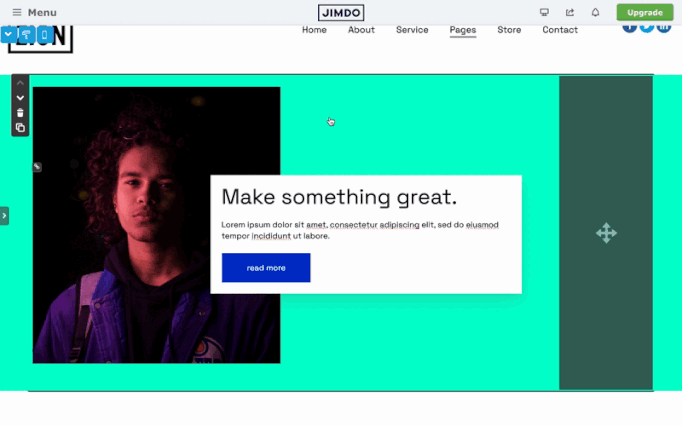Screen dimensions: 682x426
Task: Open the notifications bell
Action: (x=595, y=12)
